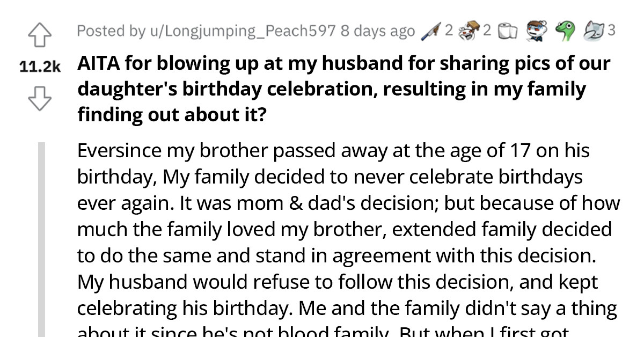
Task: Click the knife award icon
Action: coord(432,31)
